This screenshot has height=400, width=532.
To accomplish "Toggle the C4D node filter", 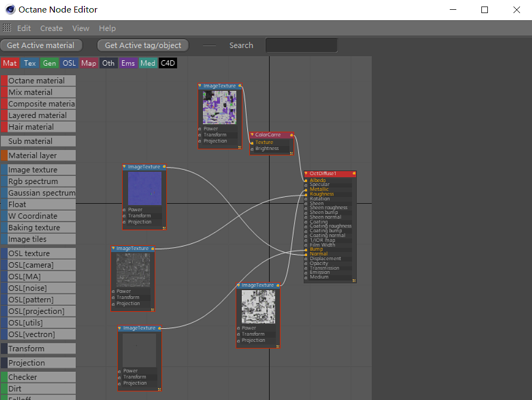I will tap(168, 63).
